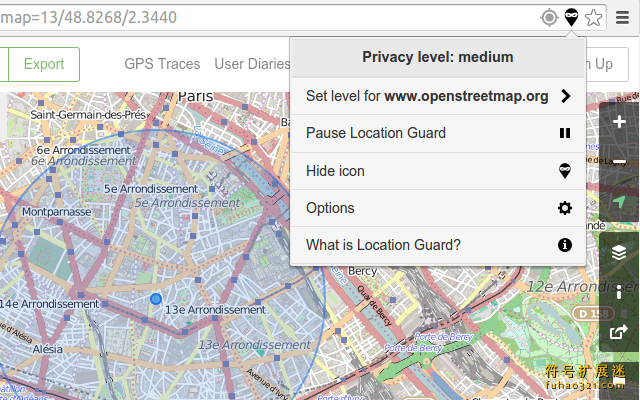Open the browser hamburger menu
This screenshot has height=400, width=640.
[622, 18]
